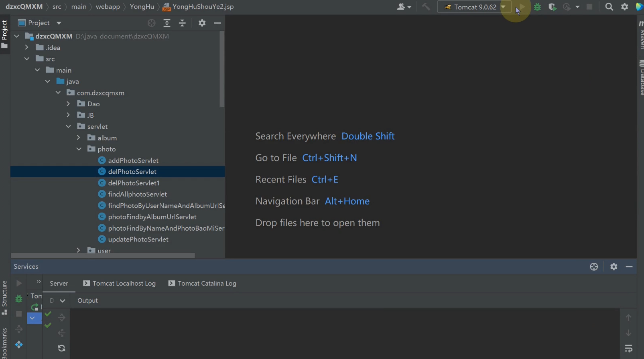Click the blue diamond deploy-all icon in Services
Screen dimensions: 644x359
point(19,345)
